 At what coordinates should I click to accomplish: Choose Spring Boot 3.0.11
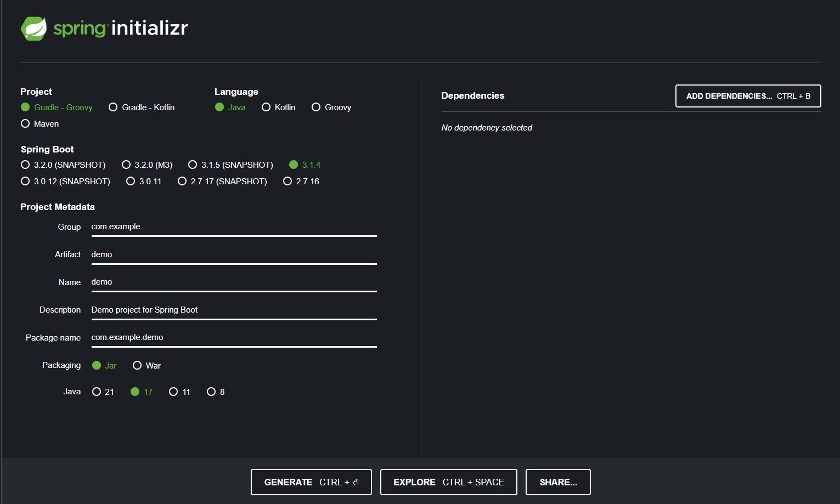[144, 182]
